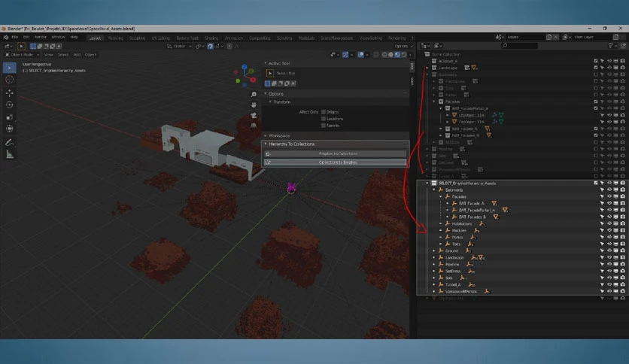Image resolution: width=629 pixels, height=364 pixels.
Task: Click the Empties to Collections button
Action: pos(336,154)
